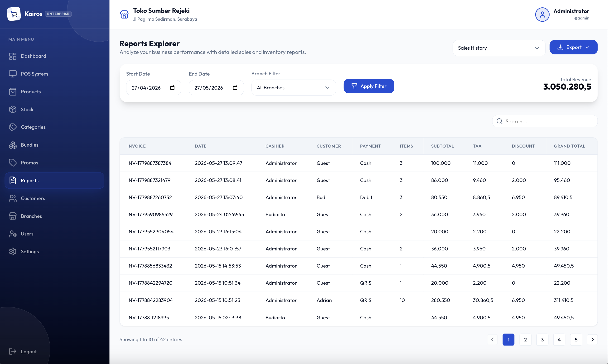Expand the Export options chevron
The width and height of the screenshot is (608, 364).
[x=587, y=47]
